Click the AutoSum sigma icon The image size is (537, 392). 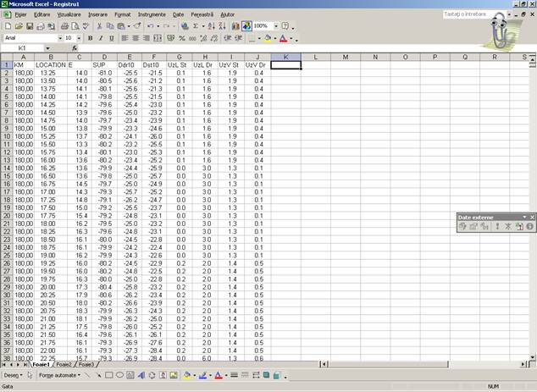click(197, 26)
